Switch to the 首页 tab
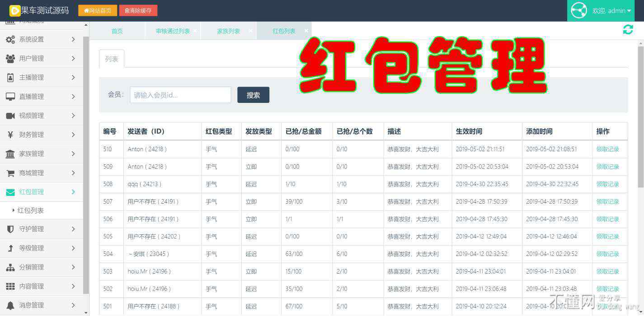 click(x=117, y=31)
